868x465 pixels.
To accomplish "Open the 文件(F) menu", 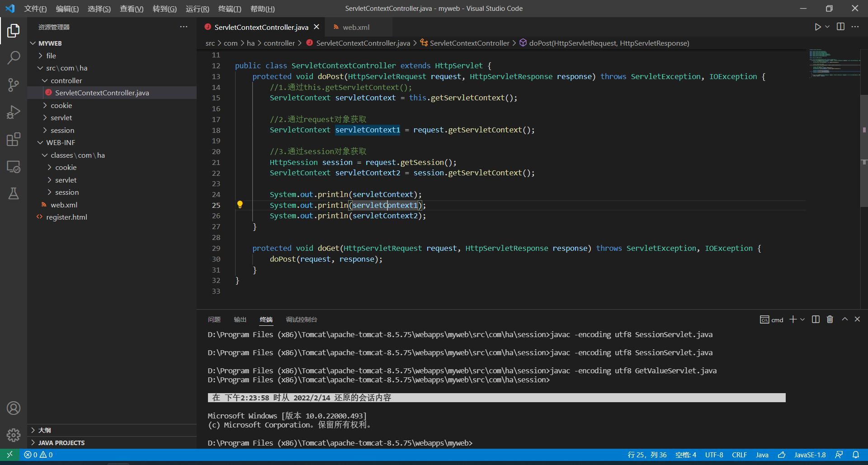I will pos(35,9).
